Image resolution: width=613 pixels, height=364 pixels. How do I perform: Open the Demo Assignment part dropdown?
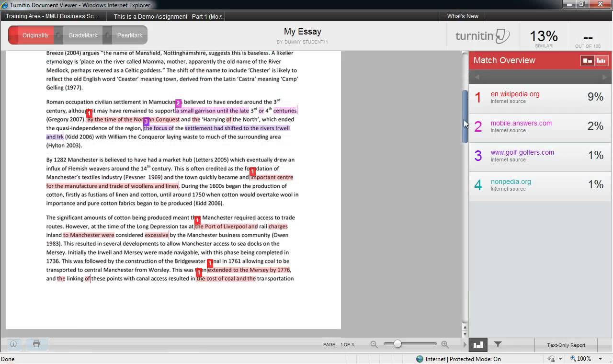[169, 16]
